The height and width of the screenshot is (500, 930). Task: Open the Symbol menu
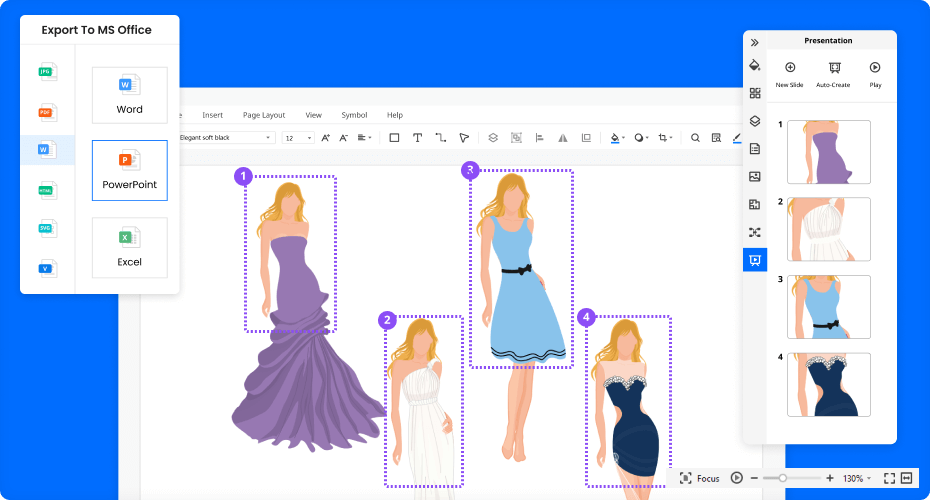pos(354,115)
